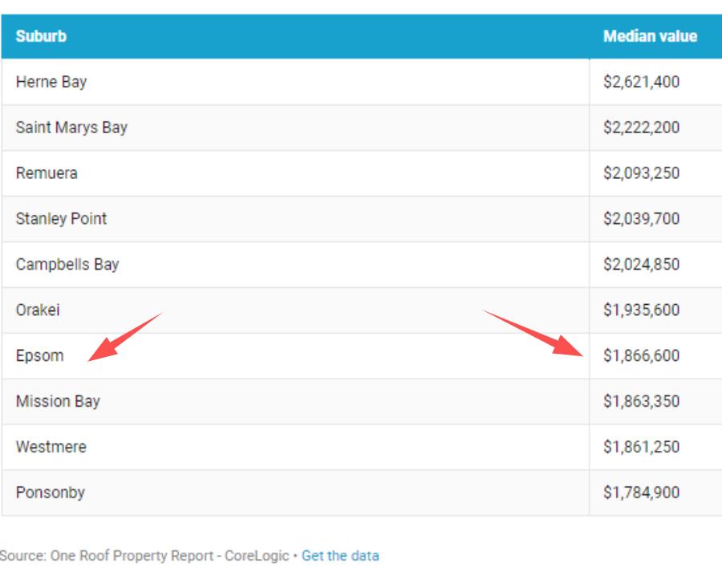The height and width of the screenshot is (588, 722).
Task: Select the Mission Bay suburb cell
Action: click(x=58, y=401)
